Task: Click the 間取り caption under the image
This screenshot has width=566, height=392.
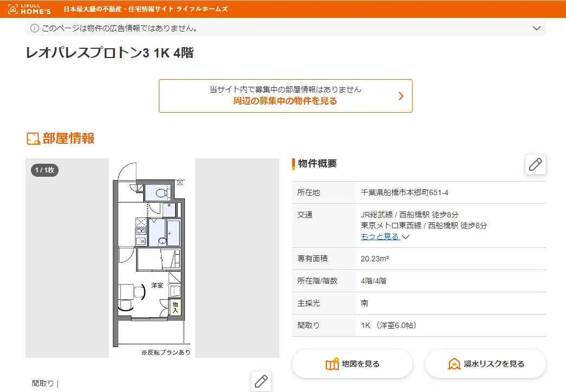Action: pyautogui.click(x=43, y=383)
